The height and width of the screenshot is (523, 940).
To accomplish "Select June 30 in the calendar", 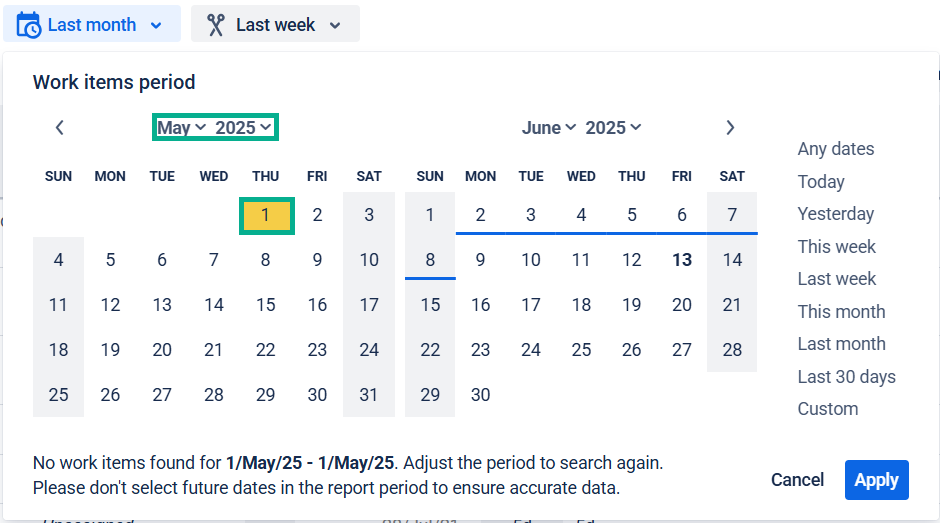I will click(480, 395).
